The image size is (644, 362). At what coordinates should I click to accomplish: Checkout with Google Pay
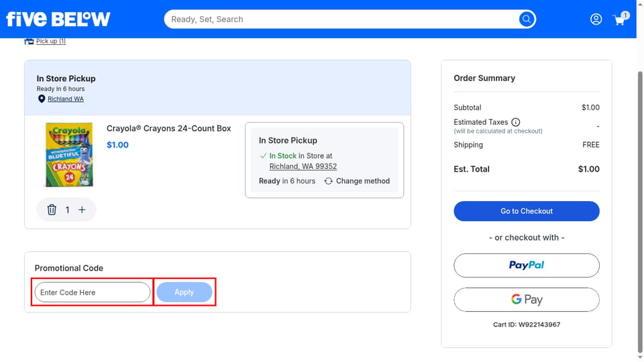pyautogui.click(x=526, y=300)
